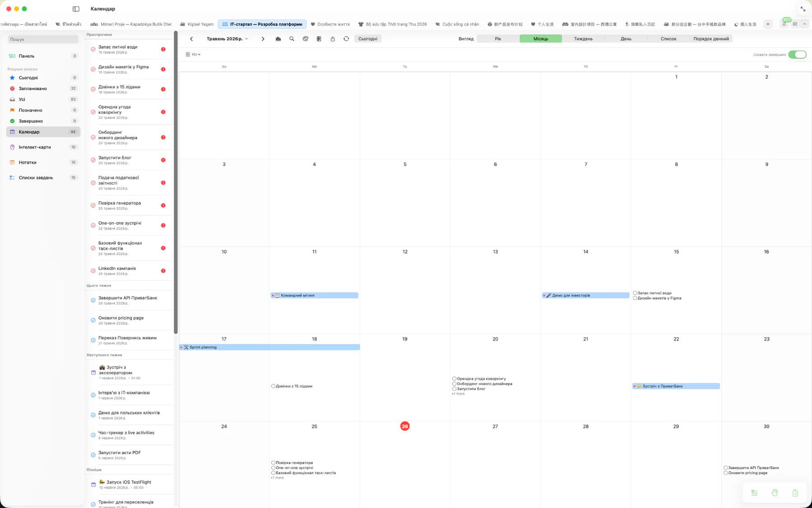The image size is (812, 508).
Task: Open the Травень 2026 month dropdown
Action: [227, 39]
